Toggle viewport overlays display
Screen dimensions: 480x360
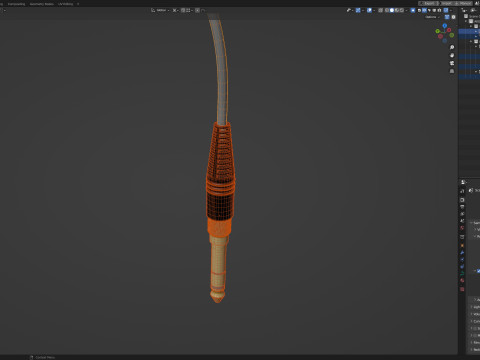point(369,10)
